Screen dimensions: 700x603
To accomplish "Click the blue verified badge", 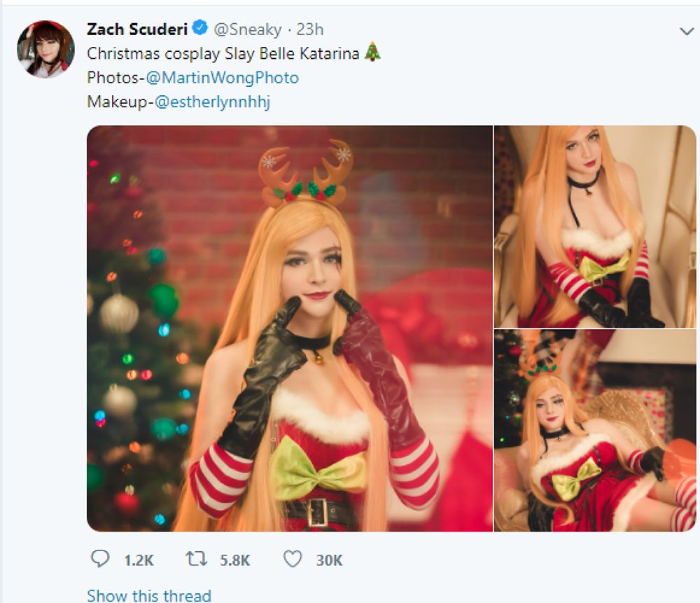I will (199, 29).
